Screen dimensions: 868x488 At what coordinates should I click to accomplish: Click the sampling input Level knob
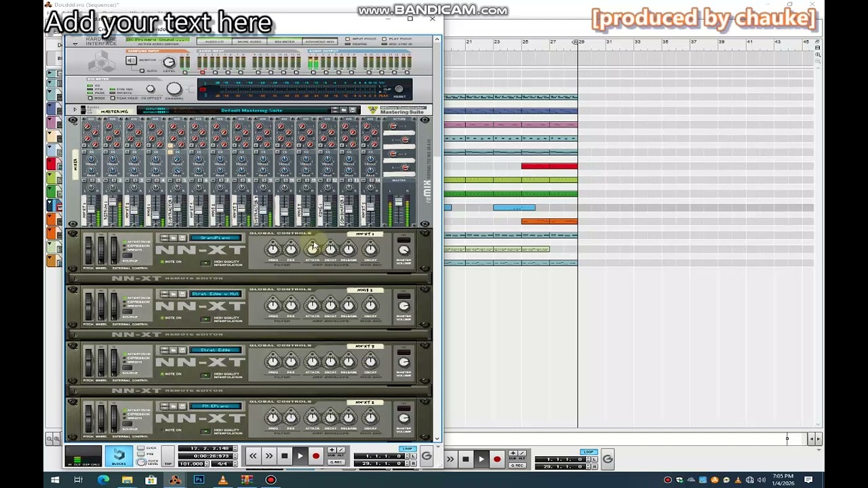click(169, 62)
